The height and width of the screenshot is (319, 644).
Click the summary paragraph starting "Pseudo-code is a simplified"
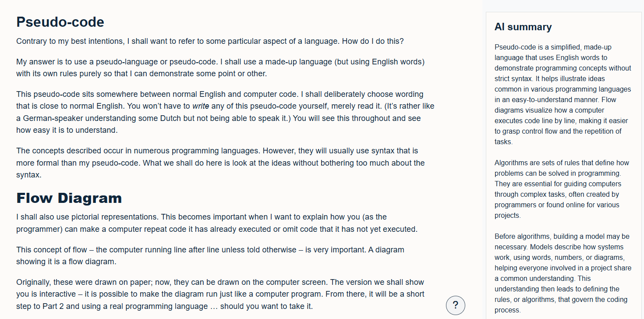point(563,94)
